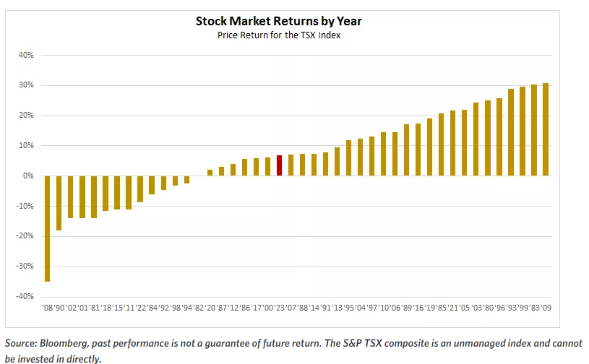Click the '22 negative return bar
Viewport: 589px width, 364px height.
click(x=140, y=188)
